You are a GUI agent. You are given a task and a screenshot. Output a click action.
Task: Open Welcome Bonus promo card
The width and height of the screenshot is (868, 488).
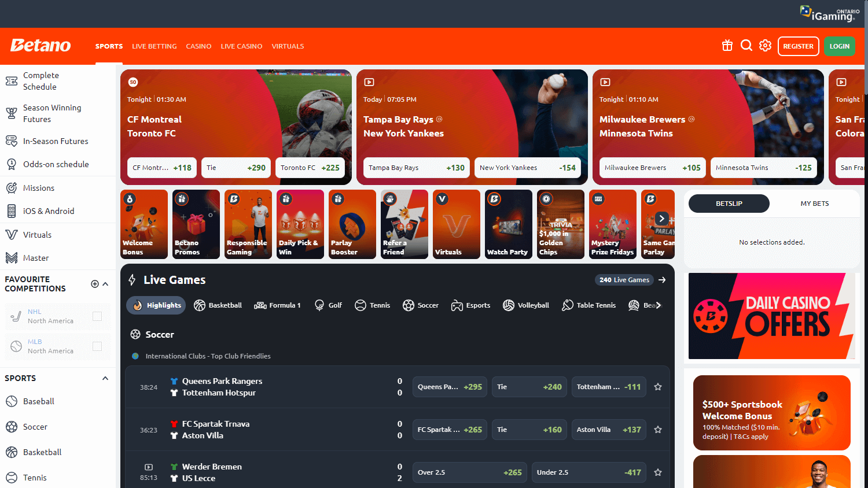144,224
